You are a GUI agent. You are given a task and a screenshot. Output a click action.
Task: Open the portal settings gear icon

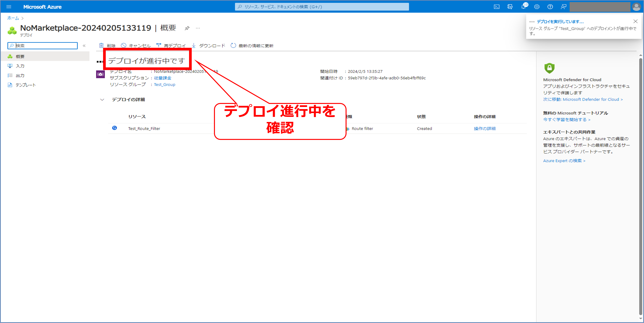coord(537,7)
